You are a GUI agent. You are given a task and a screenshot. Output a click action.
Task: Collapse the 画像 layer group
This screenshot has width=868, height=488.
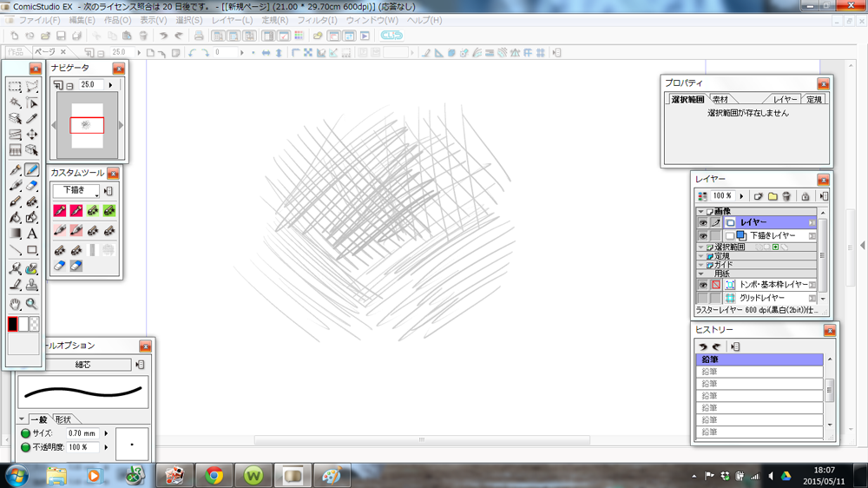tap(700, 212)
